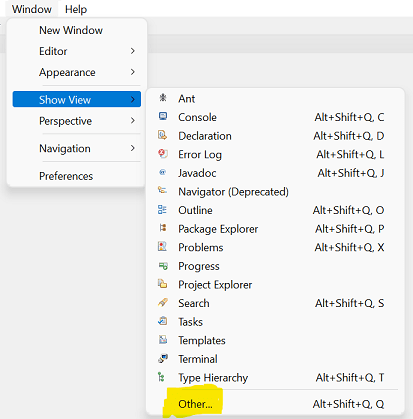
Task: Click the Console monitor icon
Action: (163, 116)
